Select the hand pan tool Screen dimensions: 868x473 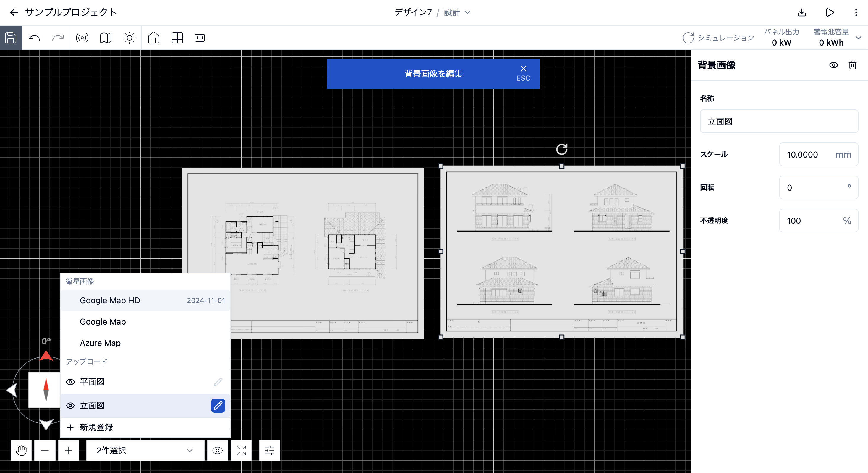(21, 451)
